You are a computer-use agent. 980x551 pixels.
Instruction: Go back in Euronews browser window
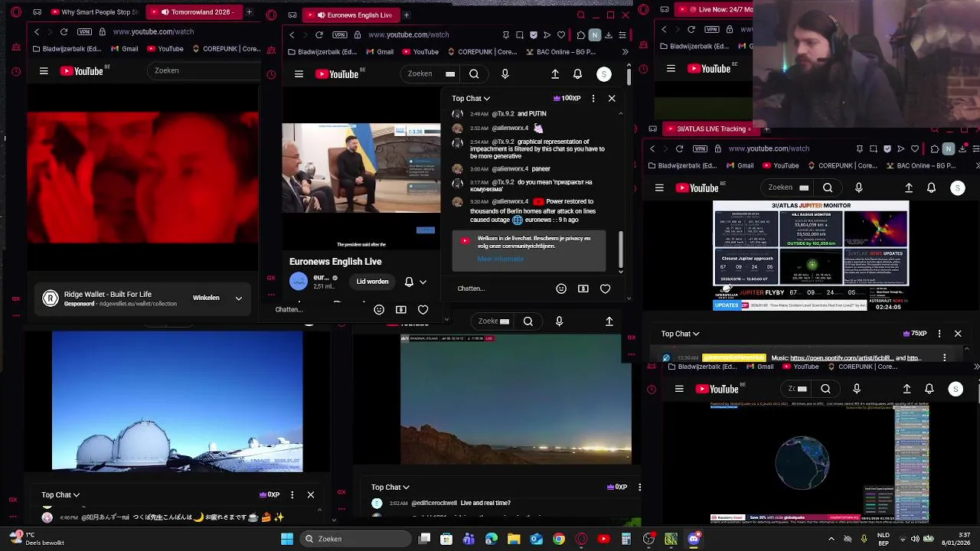click(x=292, y=34)
